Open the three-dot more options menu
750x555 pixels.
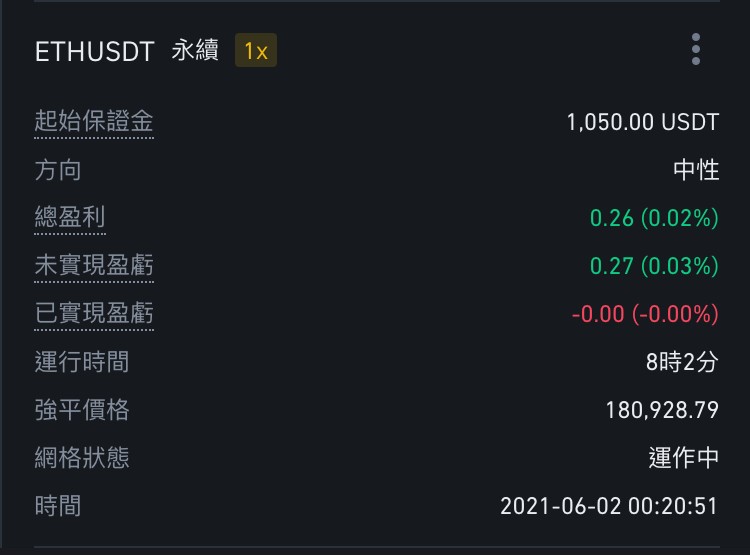pos(696,49)
